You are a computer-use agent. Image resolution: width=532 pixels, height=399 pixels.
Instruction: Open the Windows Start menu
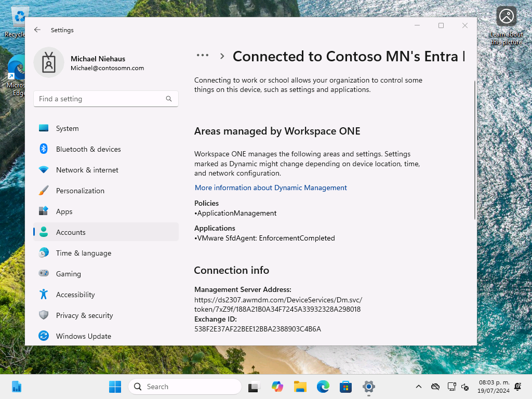pyautogui.click(x=115, y=387)
